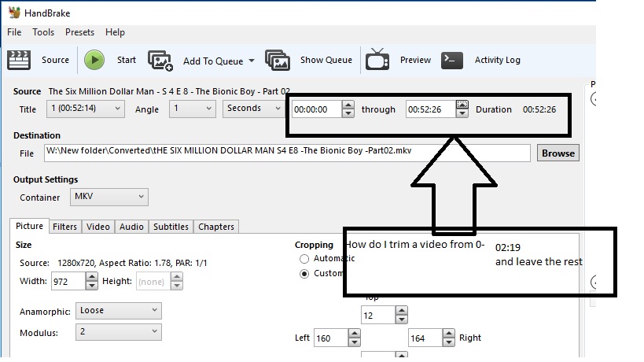Open the Angle dropdown
The width and height of the screenshot is (644, 362).
pyautogui.click(x=192, y=109)
